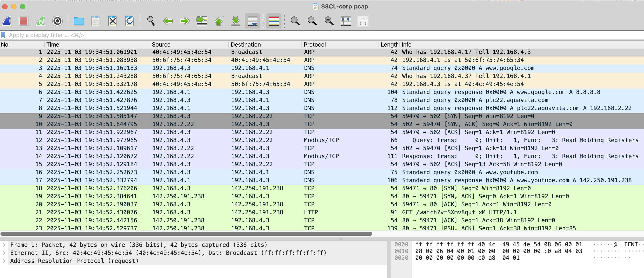Image resolution: width=644 pixels, height=278 pixels.
Task: Sort by Source column header
Action: (x=161, y=45)
